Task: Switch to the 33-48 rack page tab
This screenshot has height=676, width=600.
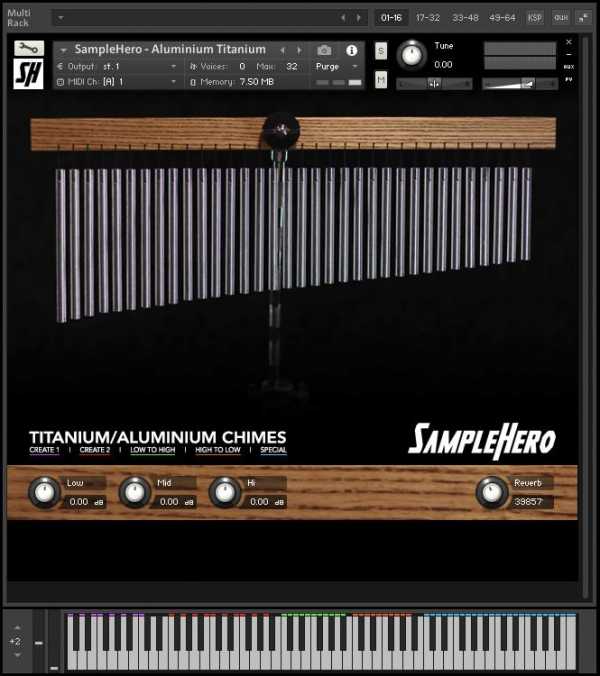Action: (465, 17)
